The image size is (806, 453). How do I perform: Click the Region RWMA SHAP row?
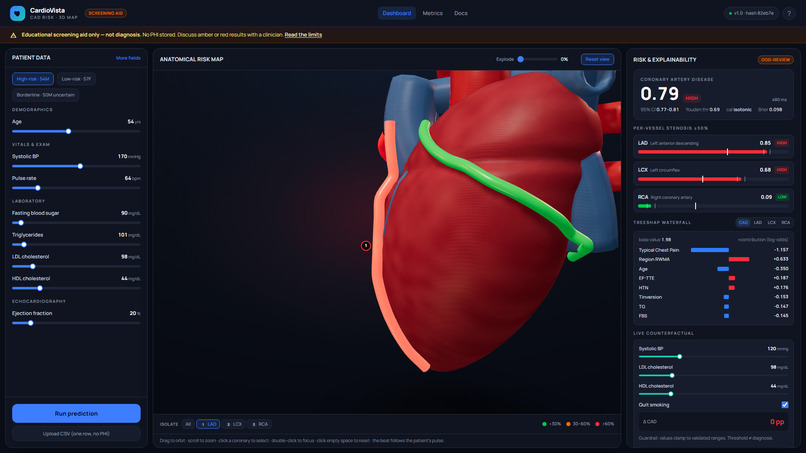[x=713, y=259]
